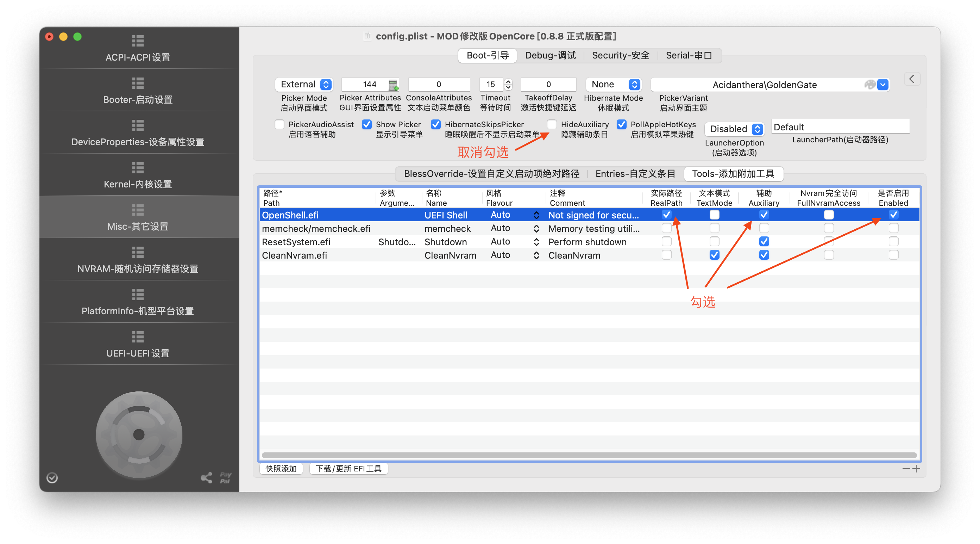Screen dimensions: 980x544
Task: Open the Hibernate Mode None dropdown
Action: tap(613, 84)
